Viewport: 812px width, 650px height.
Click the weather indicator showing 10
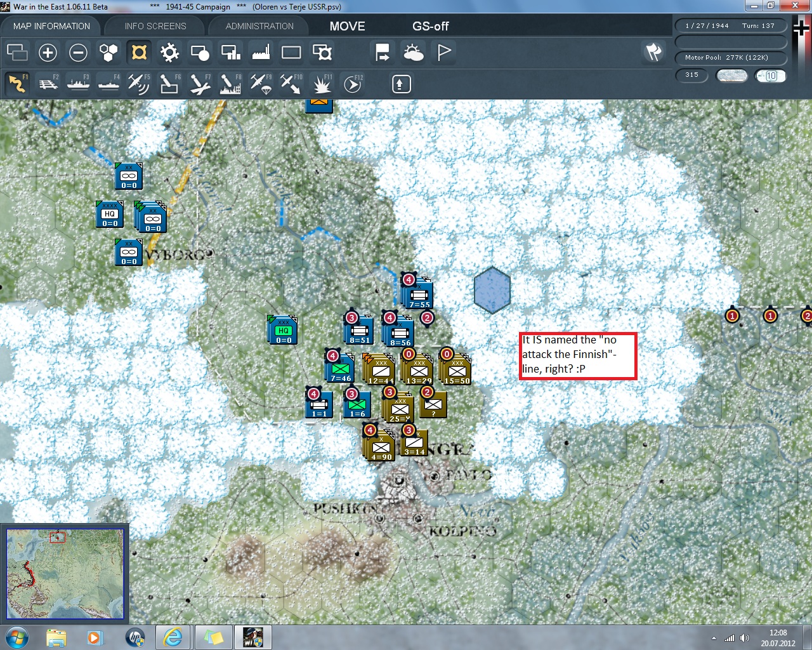point(771,76)
